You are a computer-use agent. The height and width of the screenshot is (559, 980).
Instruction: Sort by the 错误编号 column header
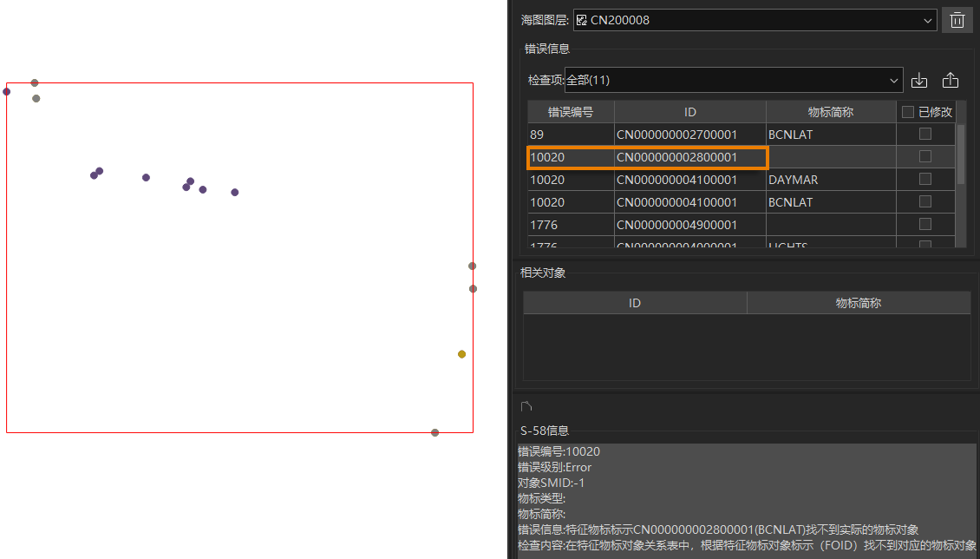[571, 112]
